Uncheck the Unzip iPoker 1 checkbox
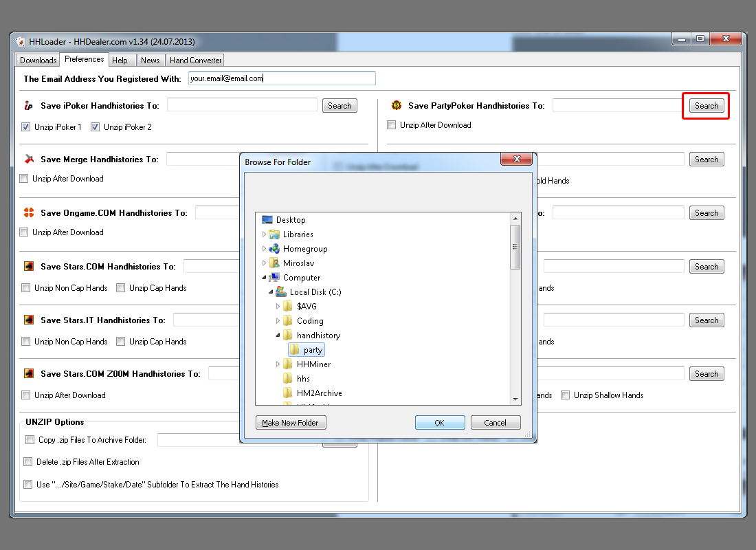This screenshot has height=550, width=756. 26,127
